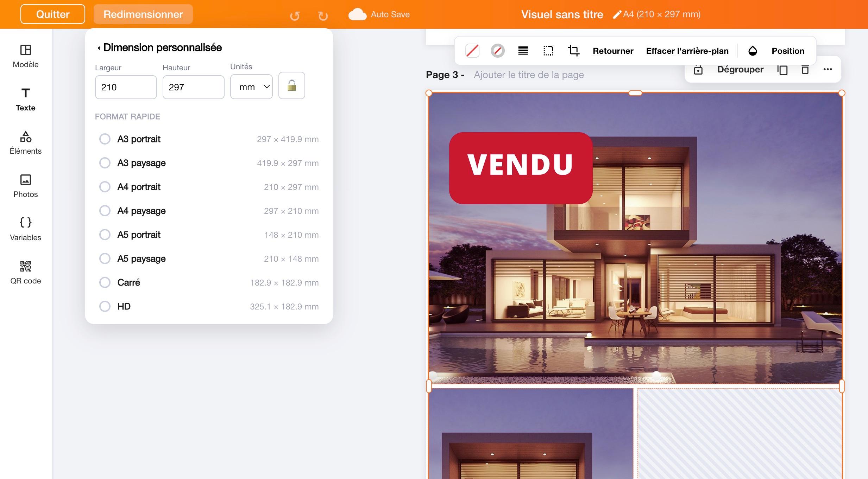Open the QR code panel
This screenshot has width=868, height=479.
26,273
